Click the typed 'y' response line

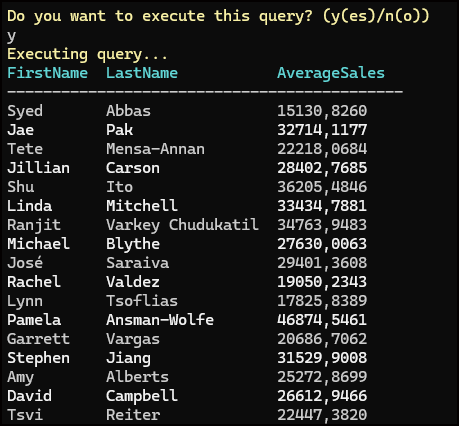coord(12,36)
